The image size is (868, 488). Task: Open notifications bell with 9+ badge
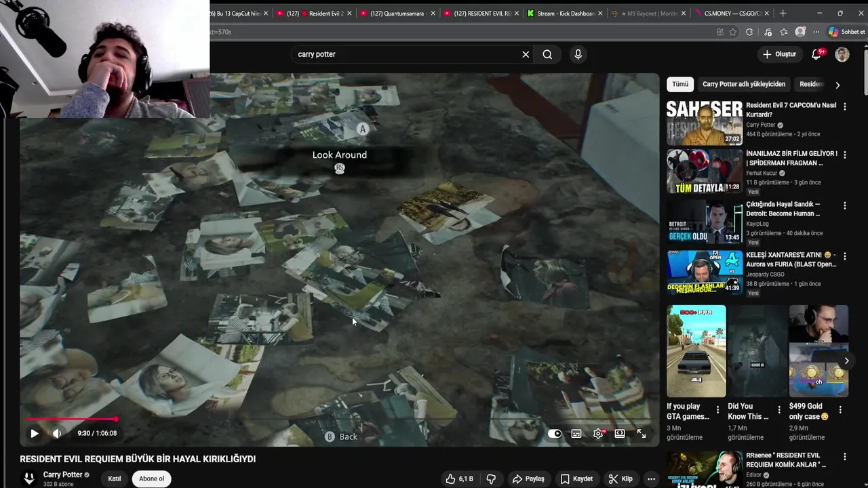click(x=816, y=54)
